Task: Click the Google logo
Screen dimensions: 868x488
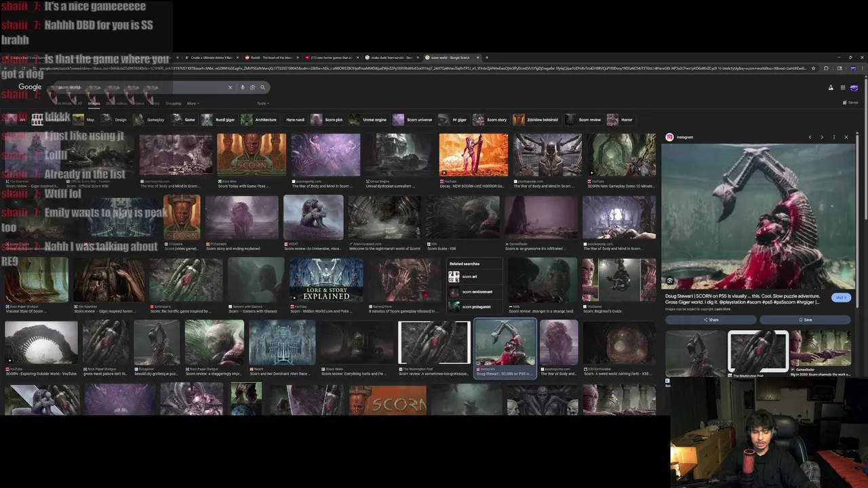Action: point(30,87)
